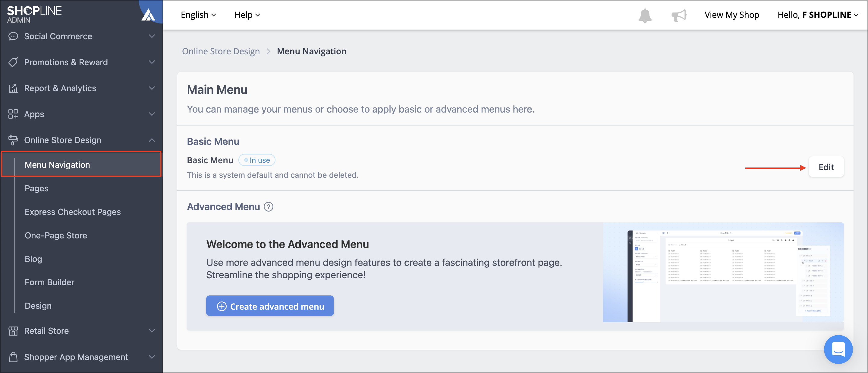868x373 pixels.
Task: Click the Advanced Menu preview image
Action: 723,272
